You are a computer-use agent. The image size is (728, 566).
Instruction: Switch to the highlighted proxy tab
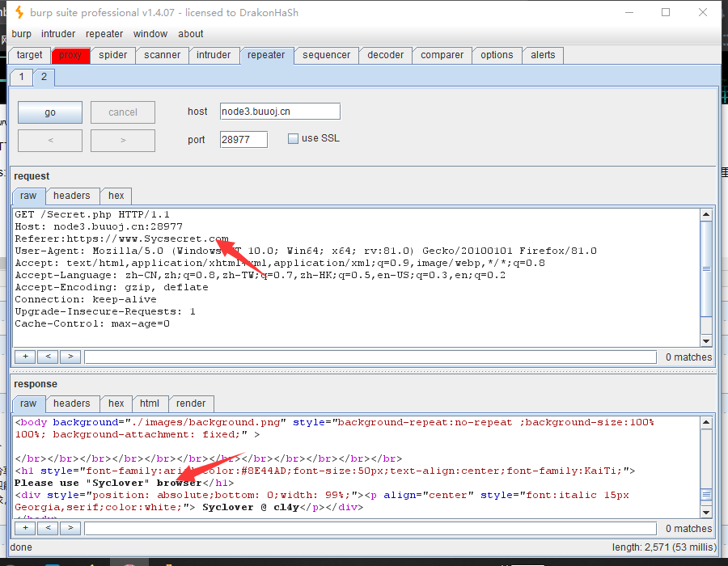click(70, 55)
